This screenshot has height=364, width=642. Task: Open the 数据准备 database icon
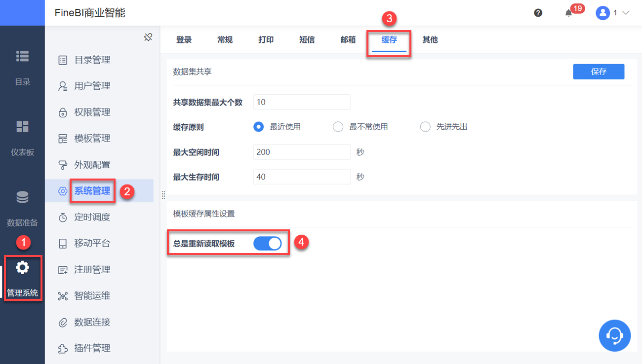pos(22,197)
